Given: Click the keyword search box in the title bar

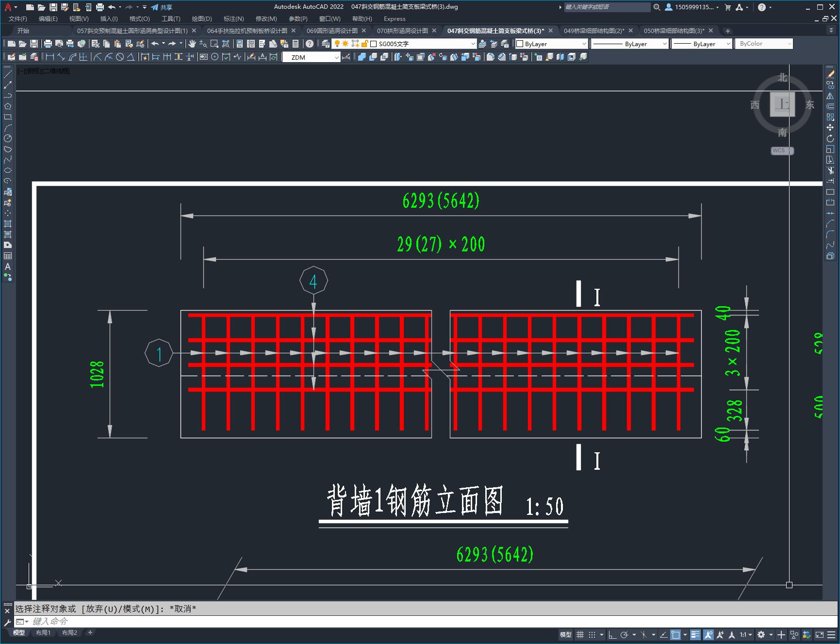Looking at the screenshot, I should pos(607,7).
